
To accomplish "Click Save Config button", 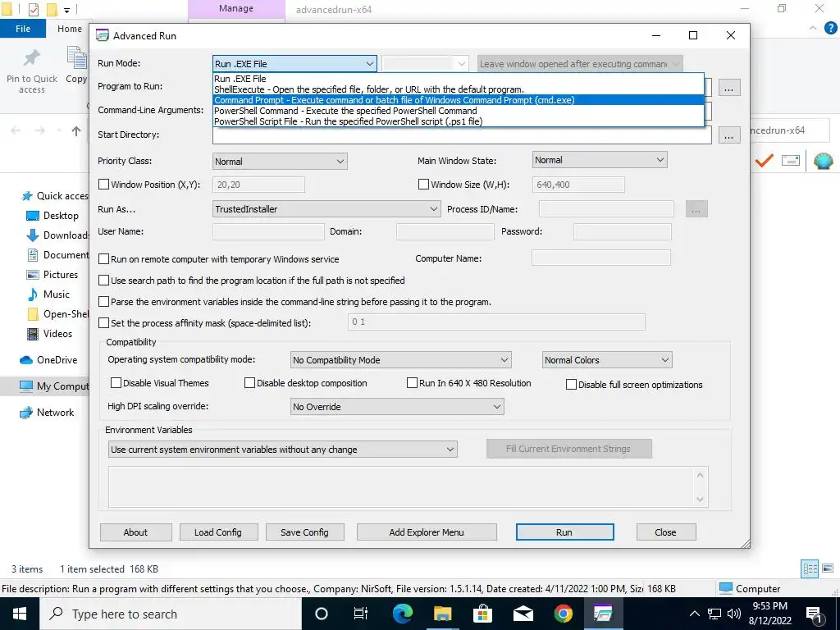I will pyautogui.click(x=304, y=532).
